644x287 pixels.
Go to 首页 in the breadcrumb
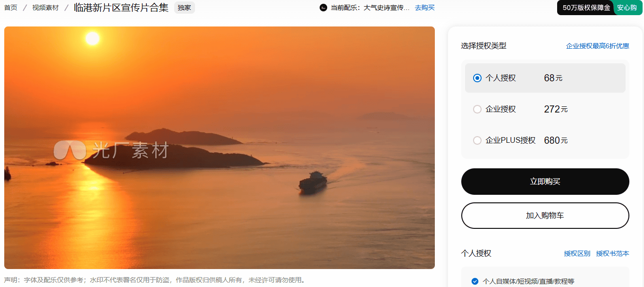coord(11,8)
